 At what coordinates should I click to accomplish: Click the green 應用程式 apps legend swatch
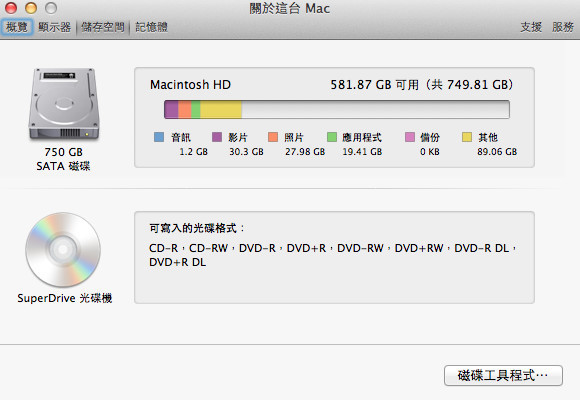pyautogui.click(x=332, y=137)
